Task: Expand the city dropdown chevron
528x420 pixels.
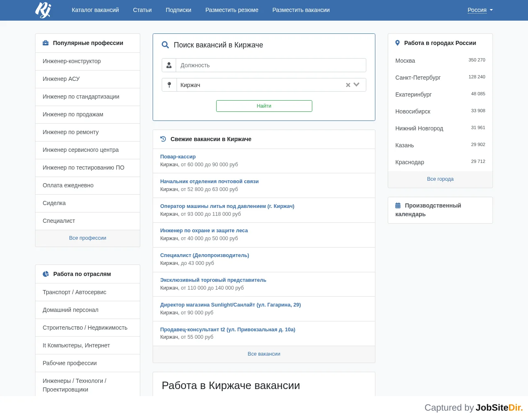Action: coord(357,85)
